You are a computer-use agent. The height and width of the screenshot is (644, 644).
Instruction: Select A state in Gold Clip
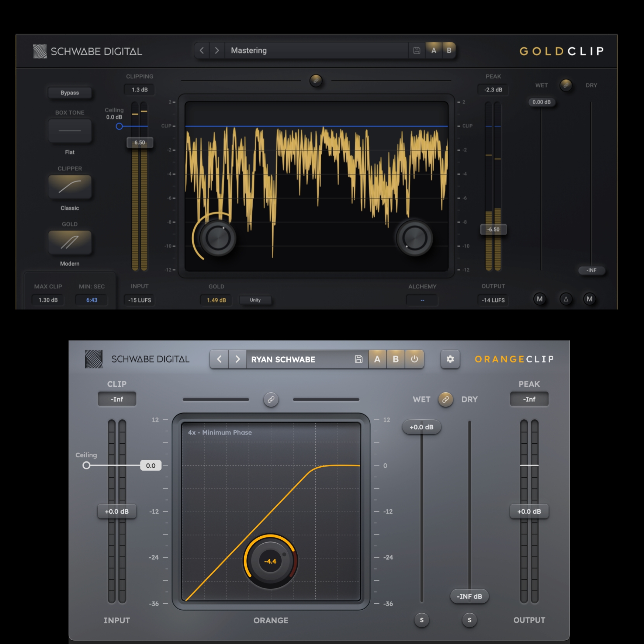pos(434,51)
